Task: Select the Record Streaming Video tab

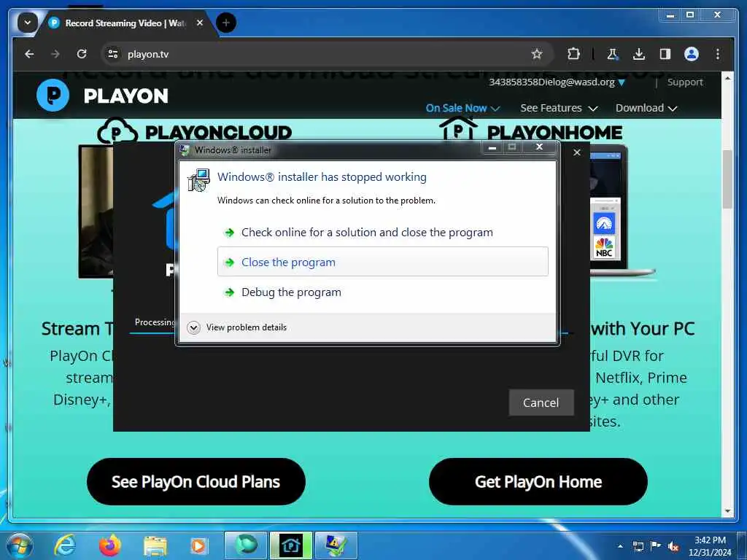Action: click(125, 23)
